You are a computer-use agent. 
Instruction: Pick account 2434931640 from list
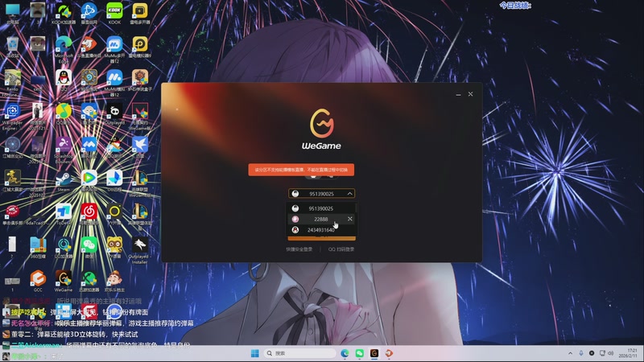(x=320, y=230)
